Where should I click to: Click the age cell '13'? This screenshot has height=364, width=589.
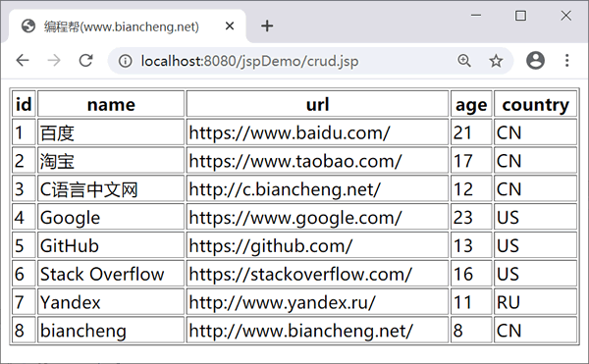[x=471, y=245]
